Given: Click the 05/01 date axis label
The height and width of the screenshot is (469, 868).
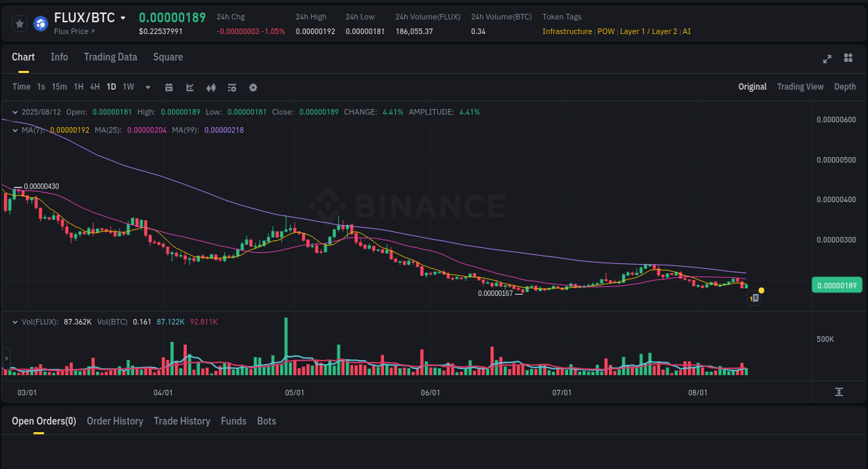Looking at the screenshot, I should coord(294,393).
